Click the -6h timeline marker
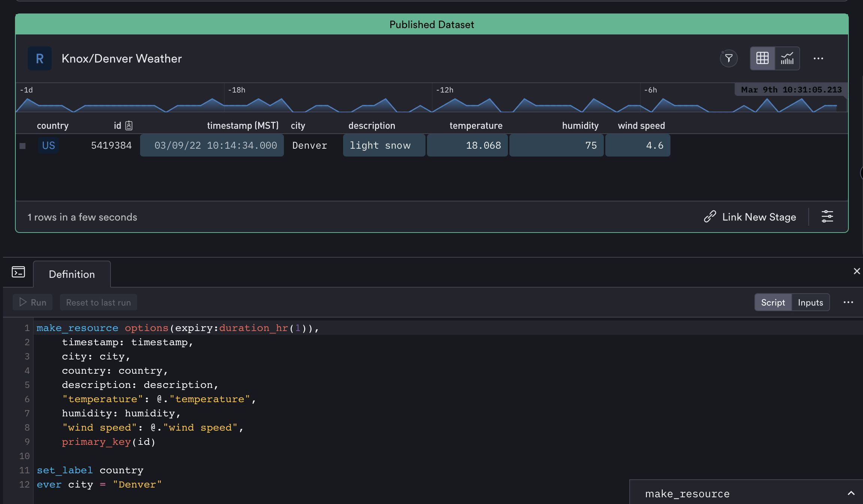This screenshot has height=504, width=863. pos(650,90)
